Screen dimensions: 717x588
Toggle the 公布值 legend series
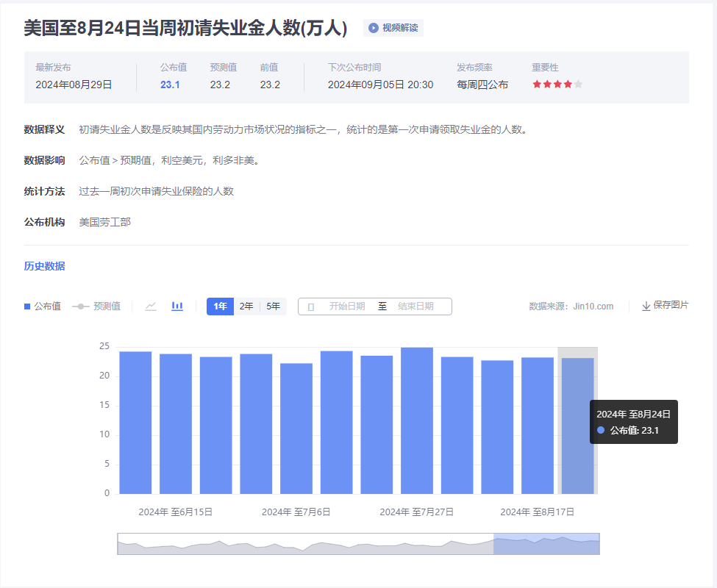[43, 306]
